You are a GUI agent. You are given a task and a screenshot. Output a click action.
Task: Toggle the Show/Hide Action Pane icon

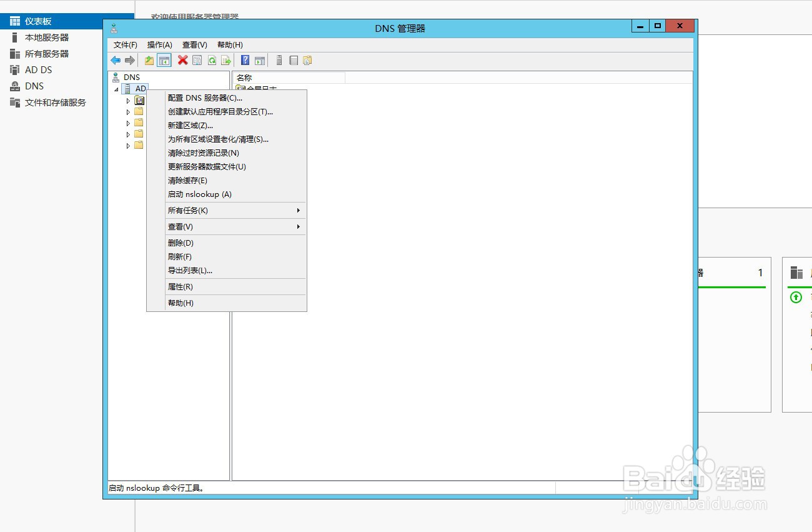[x=260, y=61]
